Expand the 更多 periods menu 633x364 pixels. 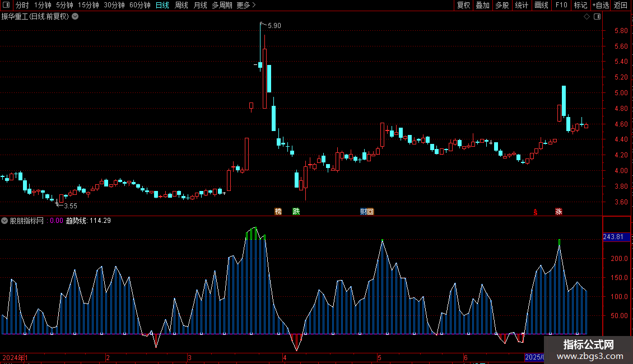(x=246, y=5)
